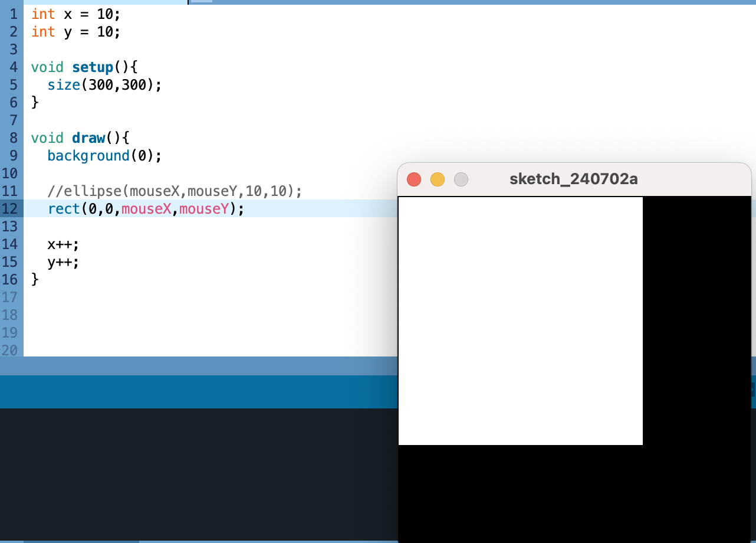Click the 'void' keyword before draw
Image resolution: width=756 pixels, height=543 pixels.
pyautogui.click(x=47, y=138)
